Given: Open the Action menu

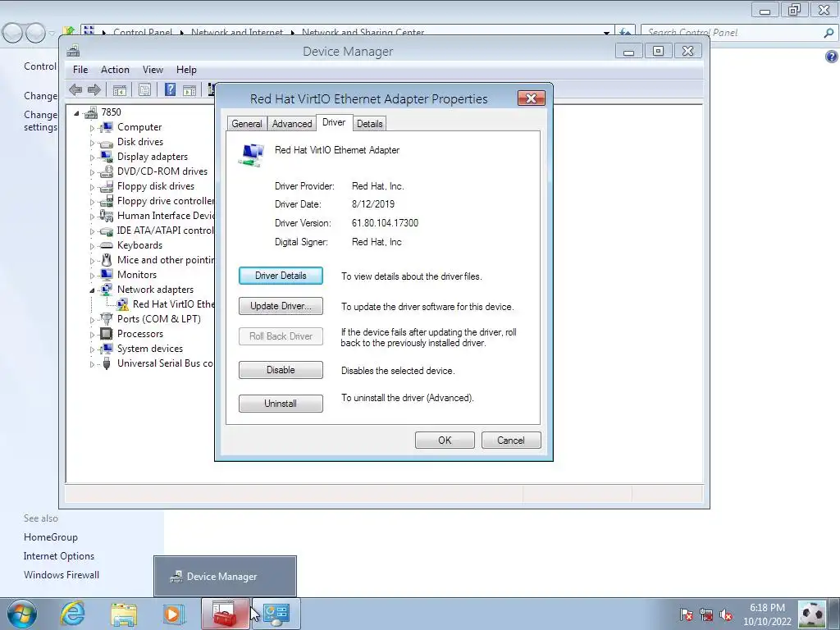Looking at the screenshot, I should pyautogui.click(x=115, y=70).
